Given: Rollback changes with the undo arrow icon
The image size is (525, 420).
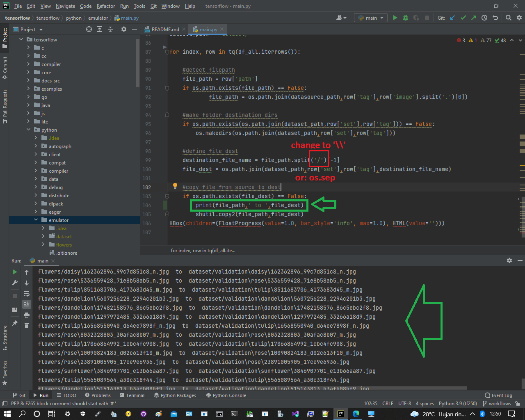Looking at the screenshot, I should pos(495,18).
